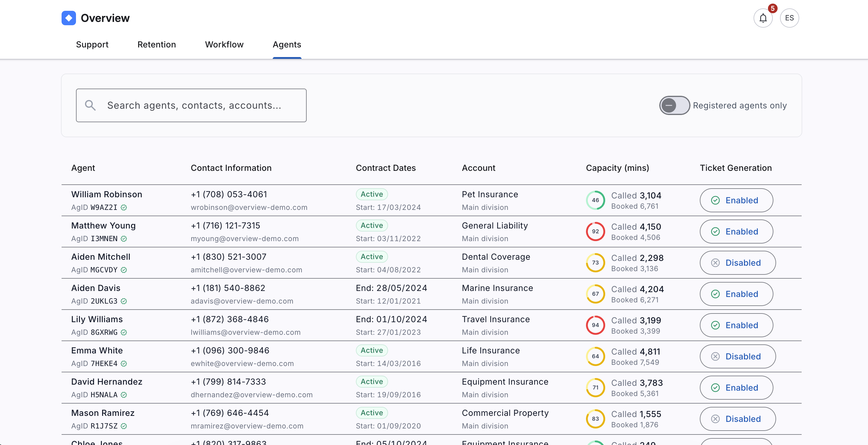Click the search magnifier icon

tap(90, 105)
